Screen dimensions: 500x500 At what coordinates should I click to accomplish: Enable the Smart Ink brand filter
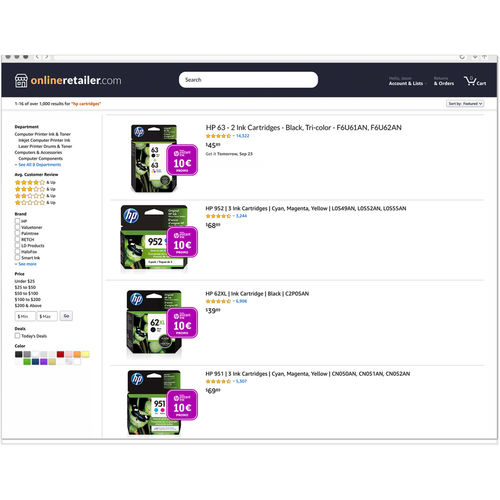[x=17, y=257]
